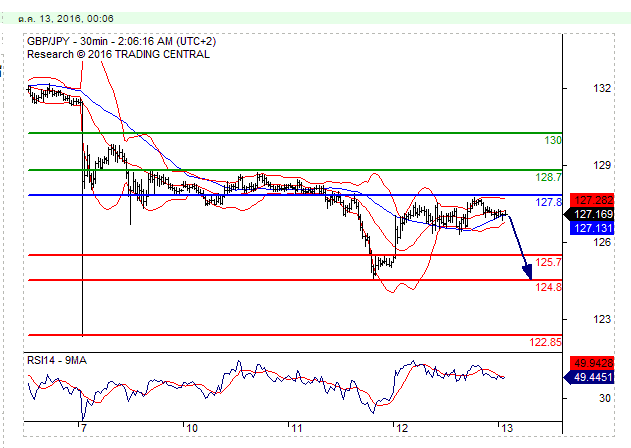Click the 129 price axis label
The image size is (631, 448).
602,165
